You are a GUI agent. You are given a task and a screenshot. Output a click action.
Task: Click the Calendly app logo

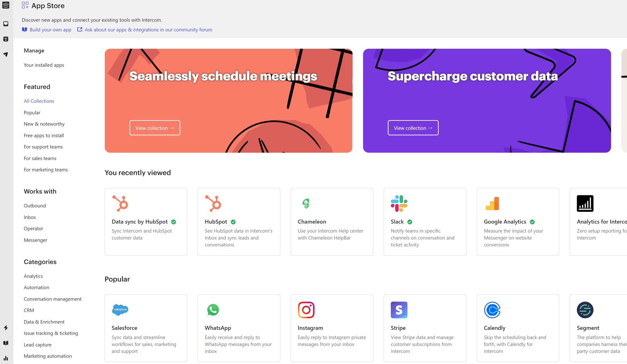point(492,309)
